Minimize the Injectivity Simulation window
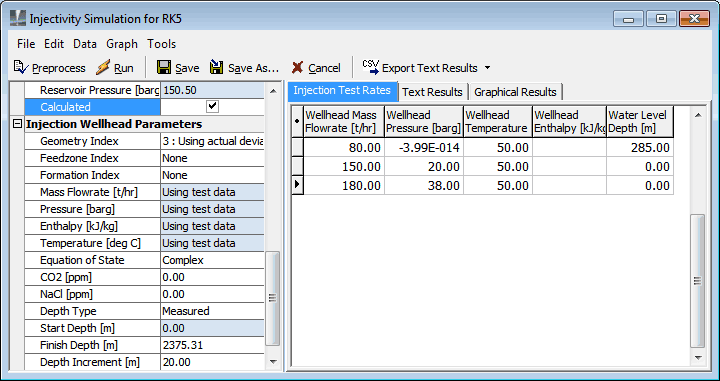This screenshot has width=720, height=381. pyautogui.click(x=628, y=19)
